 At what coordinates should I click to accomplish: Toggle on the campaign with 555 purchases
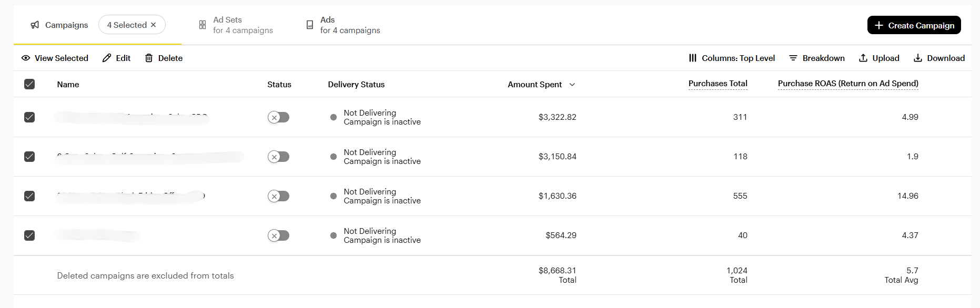(x=278, y=196)
